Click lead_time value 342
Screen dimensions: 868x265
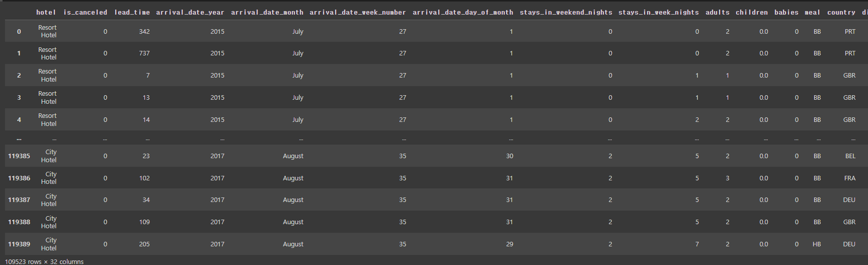coord(144,31)
